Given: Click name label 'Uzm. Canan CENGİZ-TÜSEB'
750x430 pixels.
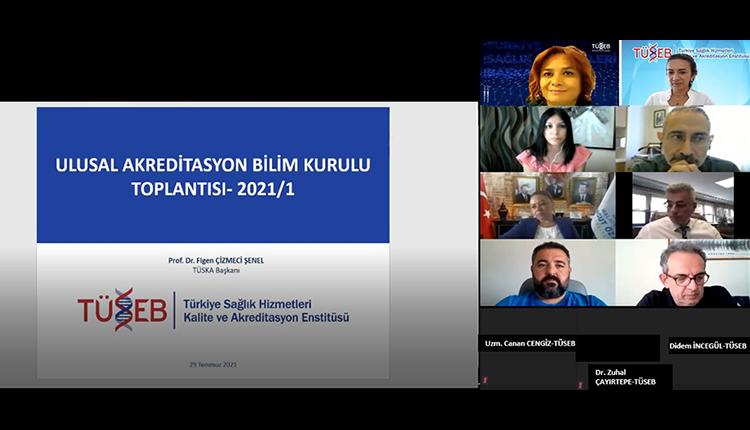Looking at the screenshot, I should [x=530, y=343].
